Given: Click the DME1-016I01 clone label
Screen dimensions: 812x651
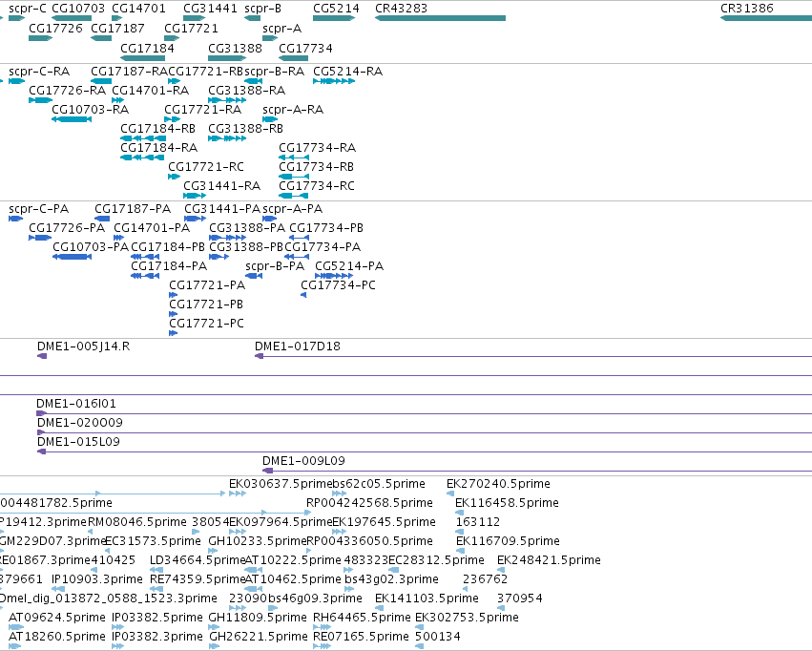Looking at the screenshot, I should (x=76, y=404).
